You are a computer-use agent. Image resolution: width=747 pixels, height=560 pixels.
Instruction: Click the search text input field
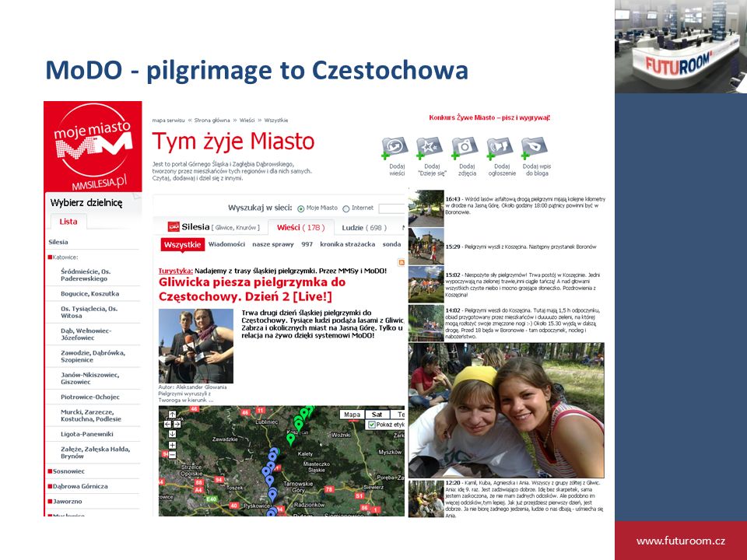391,208
